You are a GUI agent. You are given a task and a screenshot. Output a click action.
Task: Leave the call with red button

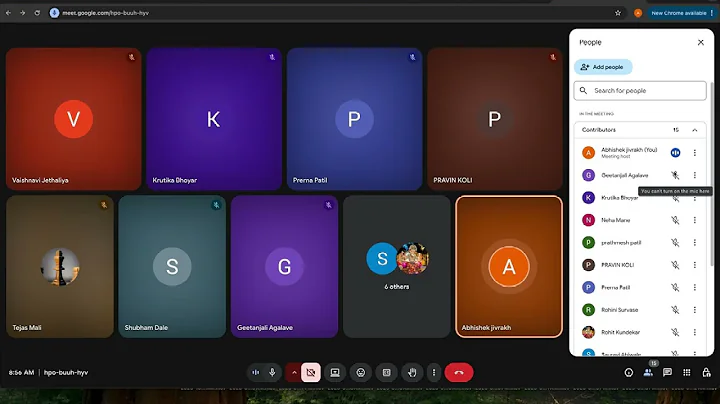click(x=459, y=372)
